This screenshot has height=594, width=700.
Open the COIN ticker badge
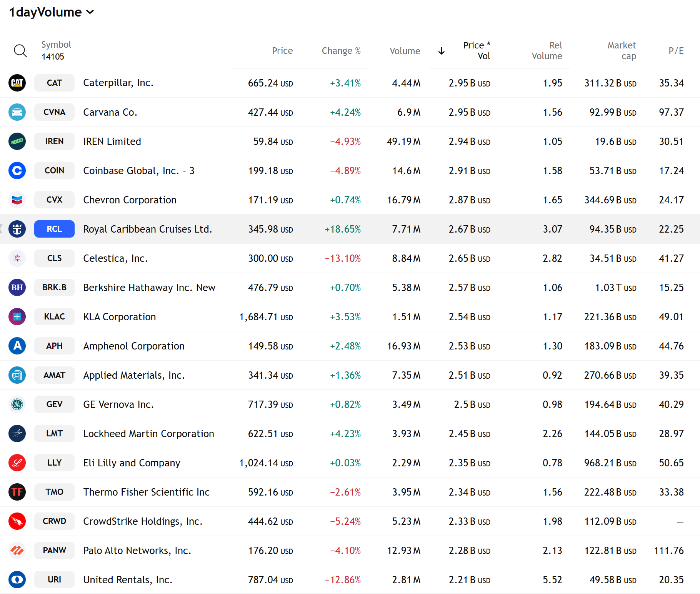[x=54, y=170]
